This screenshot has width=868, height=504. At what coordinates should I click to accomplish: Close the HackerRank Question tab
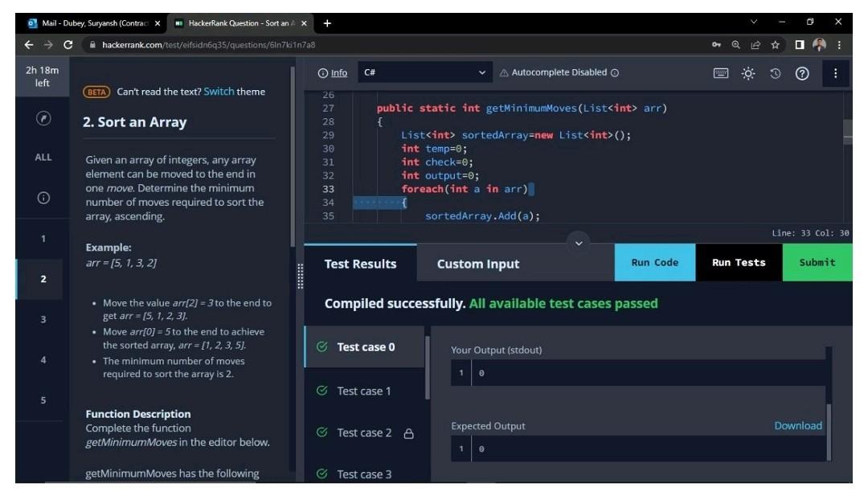[x=304, y=23]
